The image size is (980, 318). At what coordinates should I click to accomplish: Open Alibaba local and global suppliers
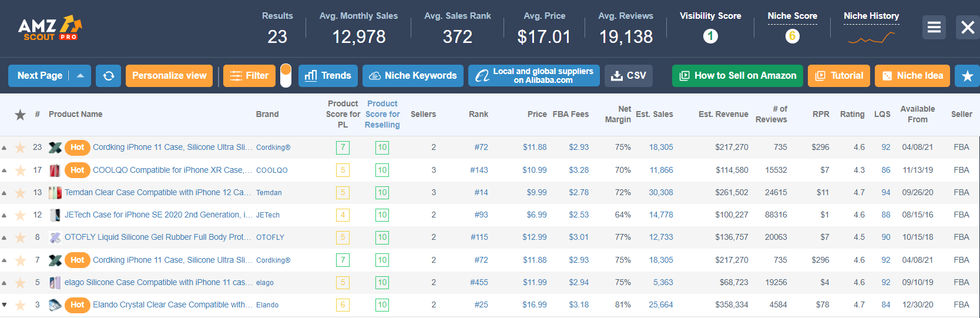tap(534, 76)
